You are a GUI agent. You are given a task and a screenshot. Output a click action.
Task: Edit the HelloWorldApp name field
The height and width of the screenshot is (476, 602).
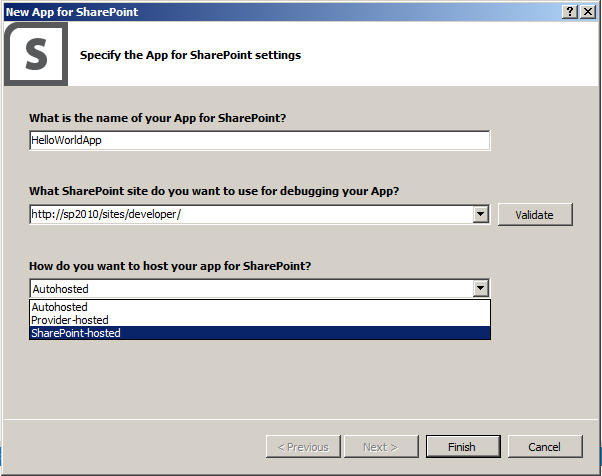[260, 140]
